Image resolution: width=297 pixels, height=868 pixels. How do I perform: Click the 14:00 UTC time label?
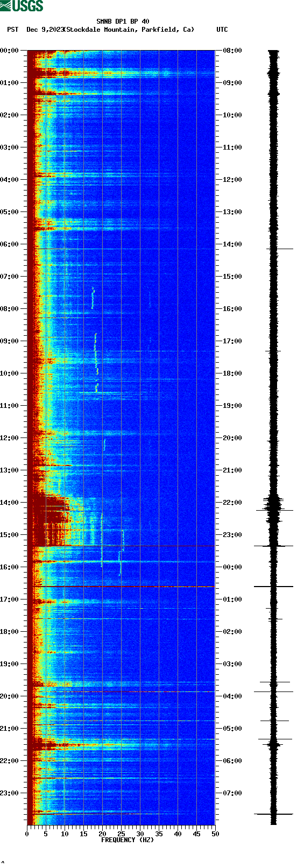[232, 244]
